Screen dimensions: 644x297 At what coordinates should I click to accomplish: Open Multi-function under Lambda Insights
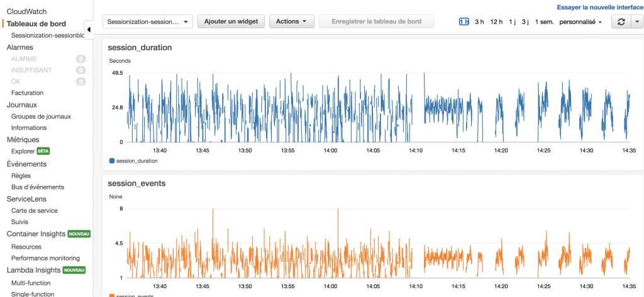pos(31,283)
